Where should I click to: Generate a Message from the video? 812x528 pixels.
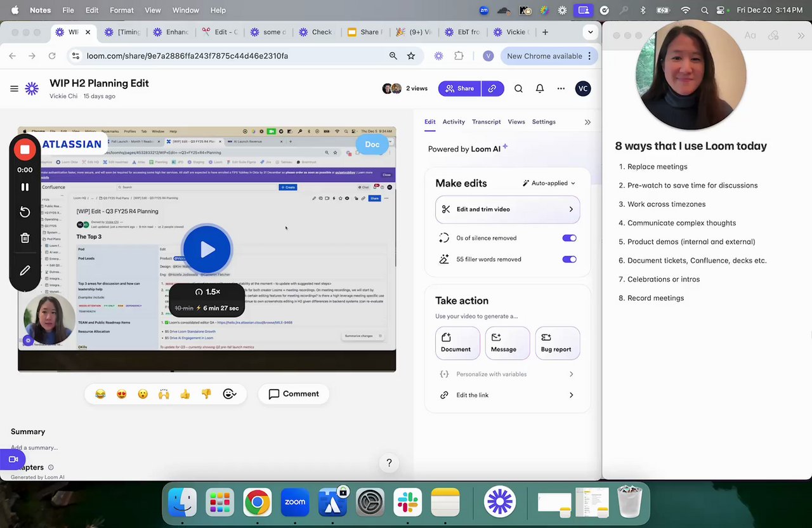tap(507, 343)
